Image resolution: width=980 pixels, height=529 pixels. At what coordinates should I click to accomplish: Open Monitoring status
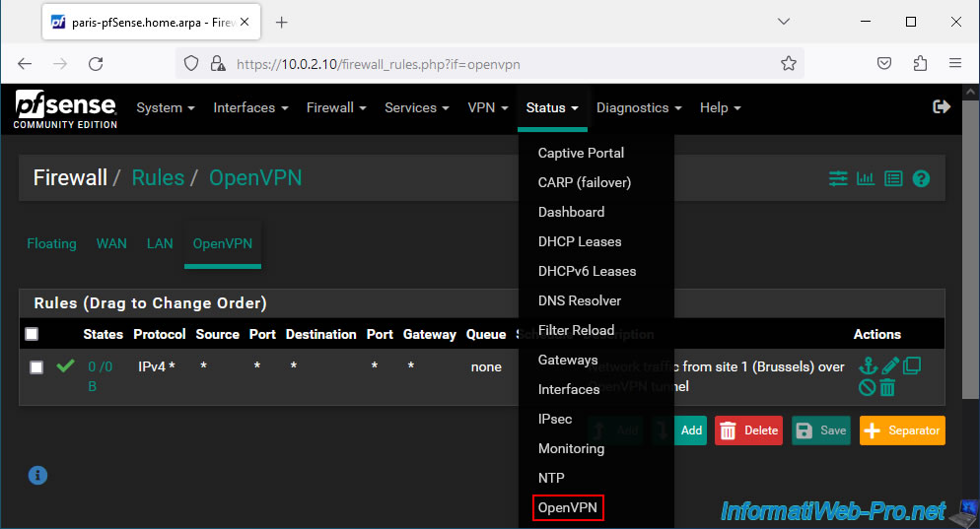571,448
